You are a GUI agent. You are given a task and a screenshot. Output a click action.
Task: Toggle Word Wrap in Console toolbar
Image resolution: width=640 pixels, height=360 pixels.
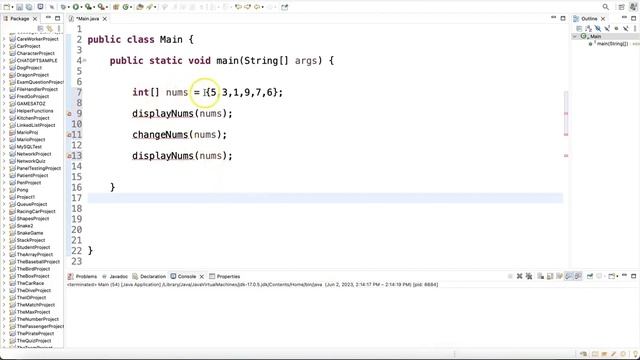(x=559, y=276)
